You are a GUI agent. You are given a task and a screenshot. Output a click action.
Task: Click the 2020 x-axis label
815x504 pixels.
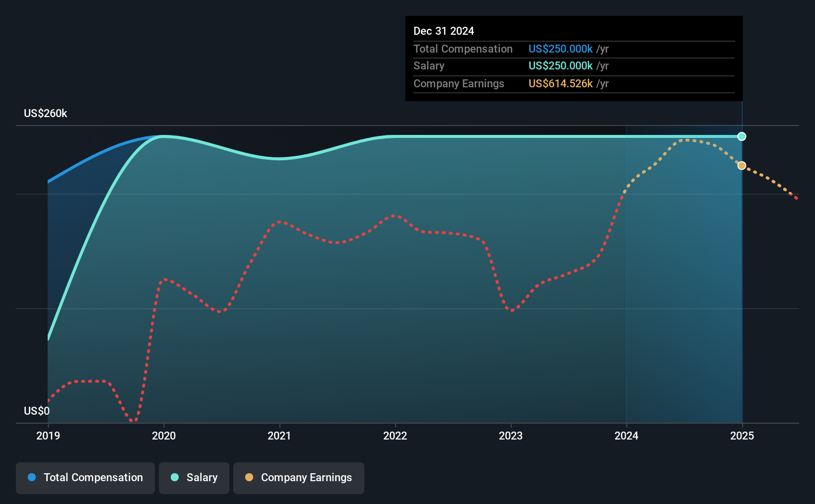point(164,436)
